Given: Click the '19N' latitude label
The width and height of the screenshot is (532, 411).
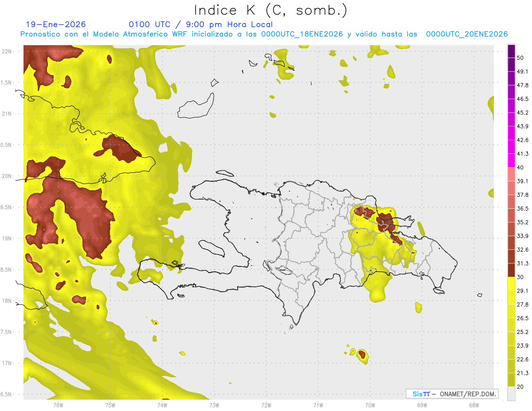Looking at the screenshot, I should tap(8, 239).
